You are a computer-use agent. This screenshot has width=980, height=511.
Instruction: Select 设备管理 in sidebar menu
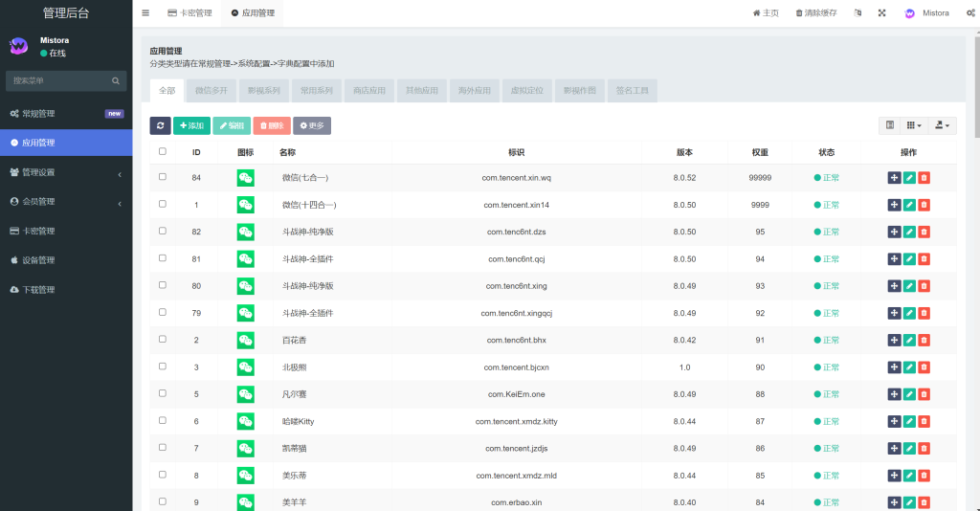[66, 260]
